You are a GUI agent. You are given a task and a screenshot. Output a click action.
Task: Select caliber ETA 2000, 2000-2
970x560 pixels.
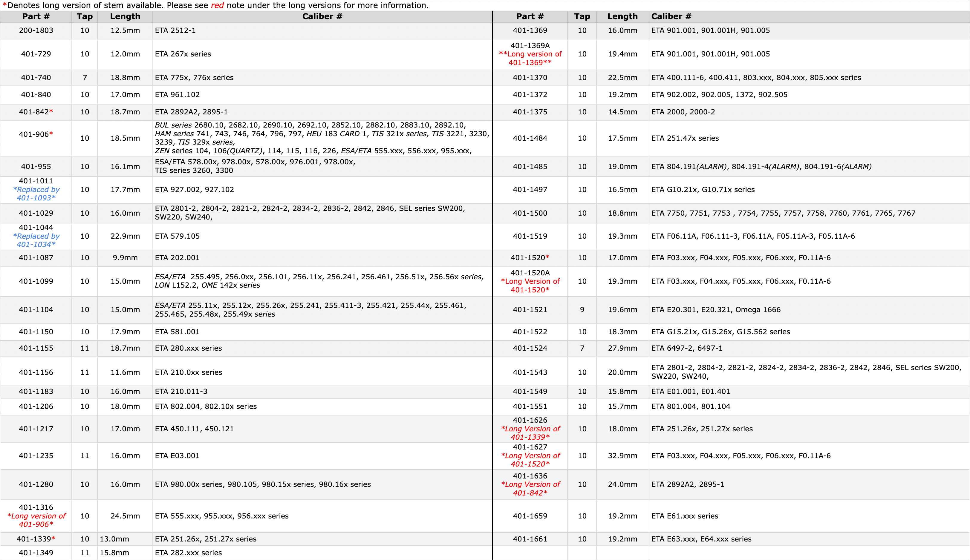point(683,112)
